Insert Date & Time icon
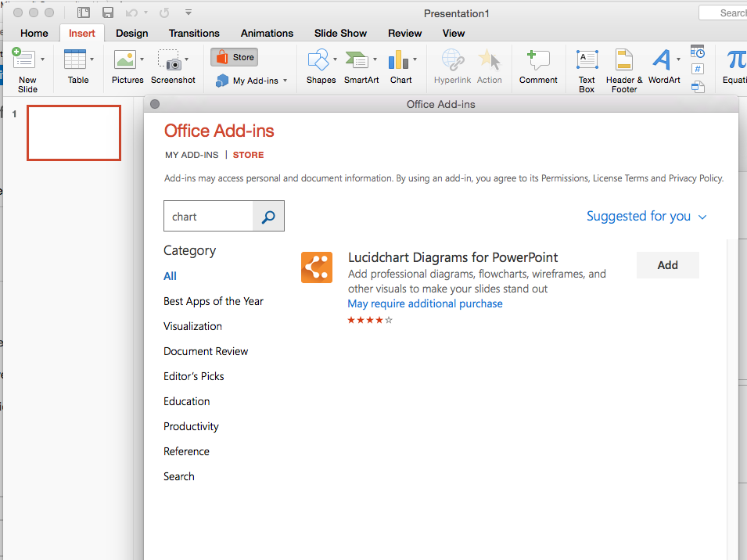The image size is (747, 560). click(698, 52)
